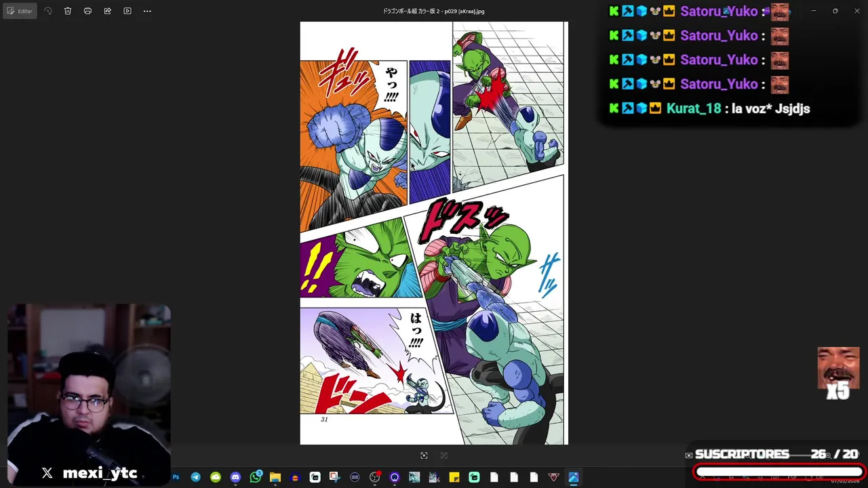
Task: Open OBS Studio from the taskbar
Action: [x=374, y=477]
